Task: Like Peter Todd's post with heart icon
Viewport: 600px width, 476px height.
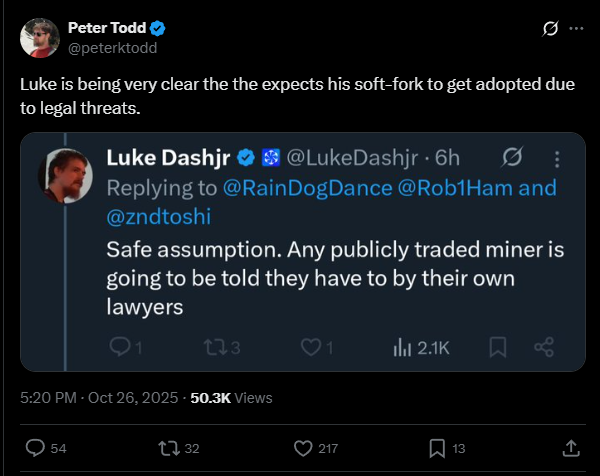Action: coord(303,448)
